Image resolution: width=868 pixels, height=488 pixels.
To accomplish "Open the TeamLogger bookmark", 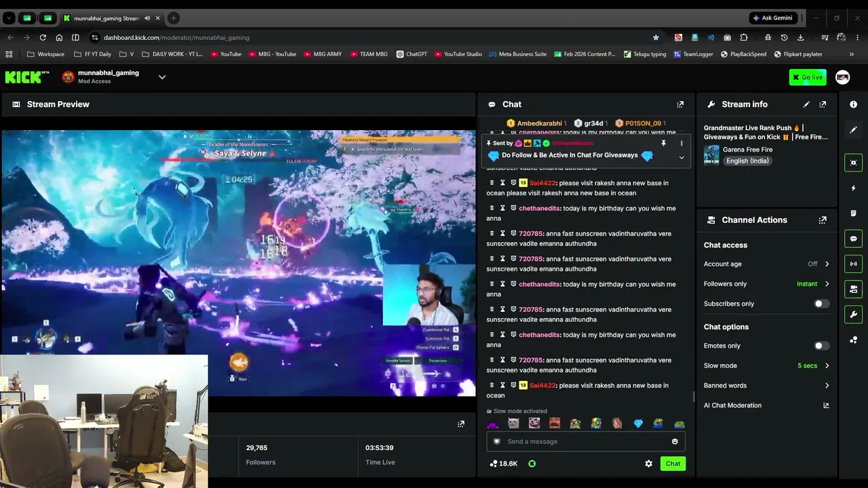I will 693,54.
